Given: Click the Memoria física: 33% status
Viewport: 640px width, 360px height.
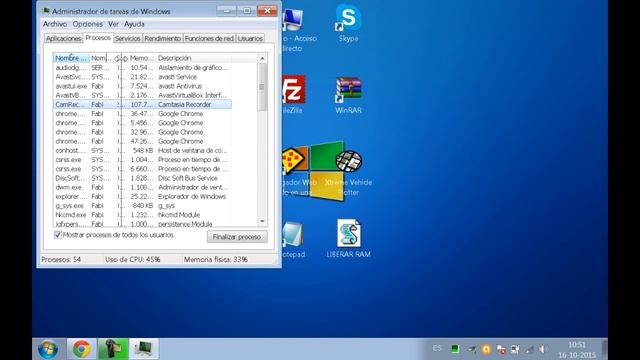Looking at the screenshot, I should click(x=216, y=260).
